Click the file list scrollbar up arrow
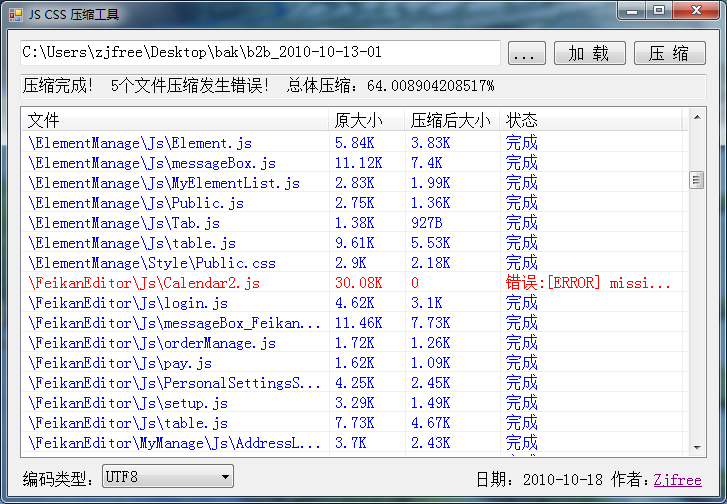This screenshot has height=504, width=727. (696, 117)
